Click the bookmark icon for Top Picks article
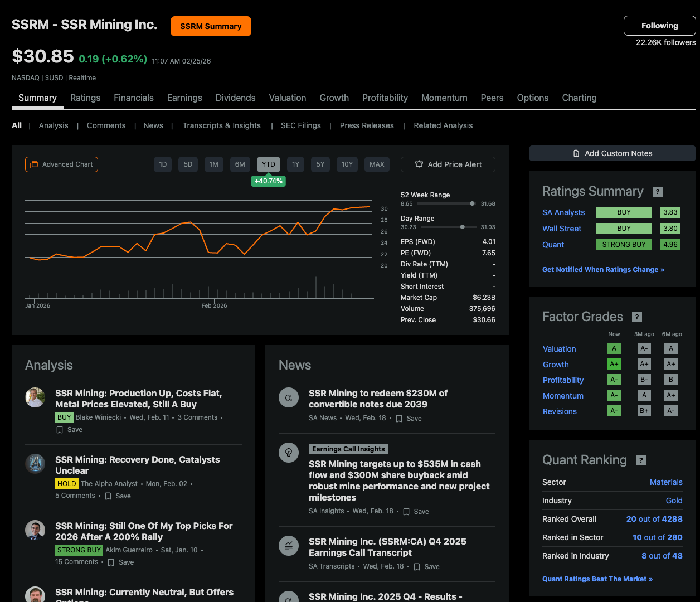 click(x=111, y=562)
